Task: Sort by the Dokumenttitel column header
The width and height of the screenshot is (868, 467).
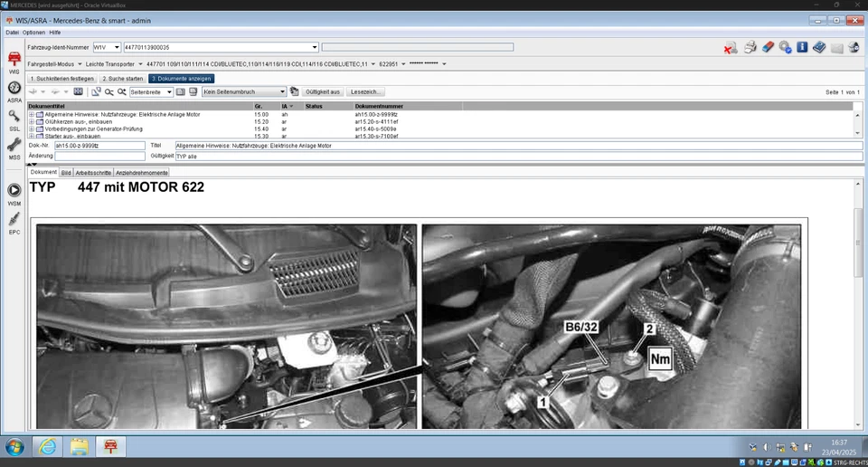Action: 140,107
